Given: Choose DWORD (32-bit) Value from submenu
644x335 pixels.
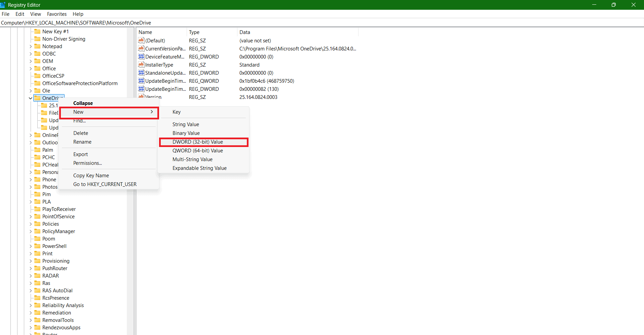Looking at the screenshot, I should point(197,142).
